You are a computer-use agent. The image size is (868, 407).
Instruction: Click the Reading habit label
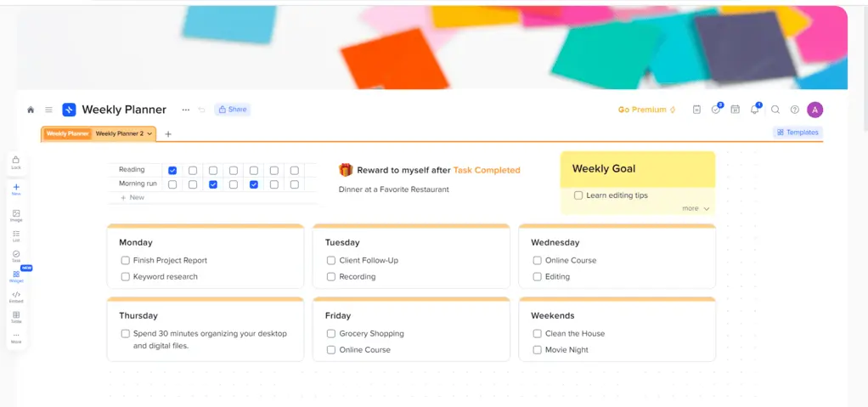(132, 170)
